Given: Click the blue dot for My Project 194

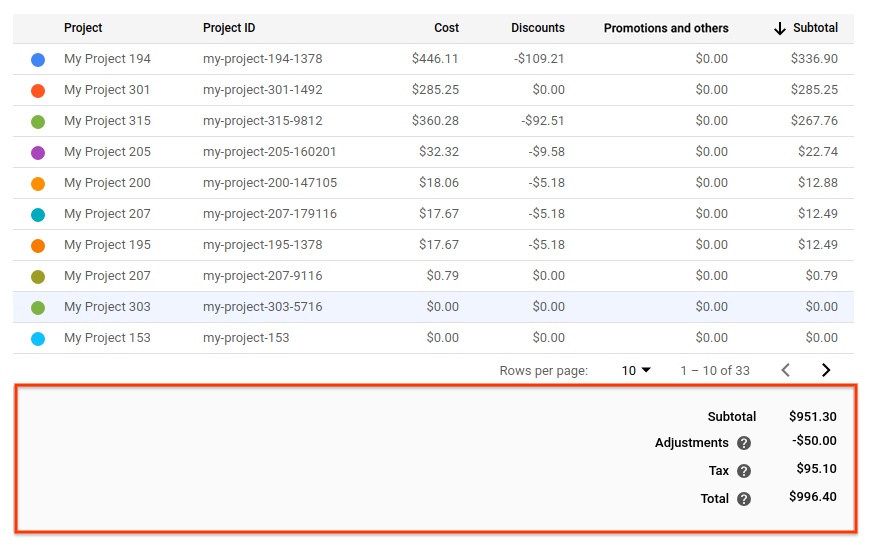Looking at the screenshot, I should [38, 59].
